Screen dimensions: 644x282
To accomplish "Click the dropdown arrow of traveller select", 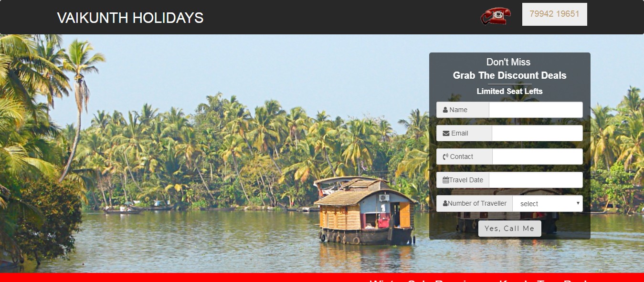I will click(x=578, y=203).
